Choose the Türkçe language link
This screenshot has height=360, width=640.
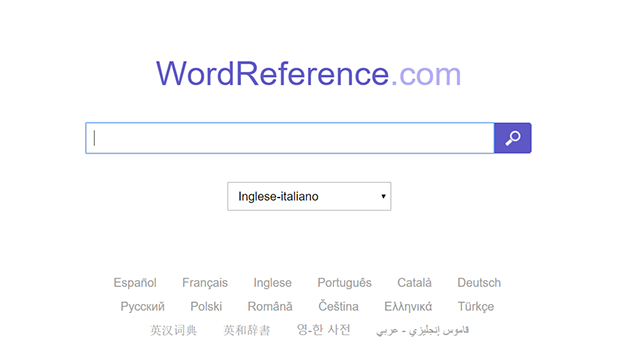[476, 306]
